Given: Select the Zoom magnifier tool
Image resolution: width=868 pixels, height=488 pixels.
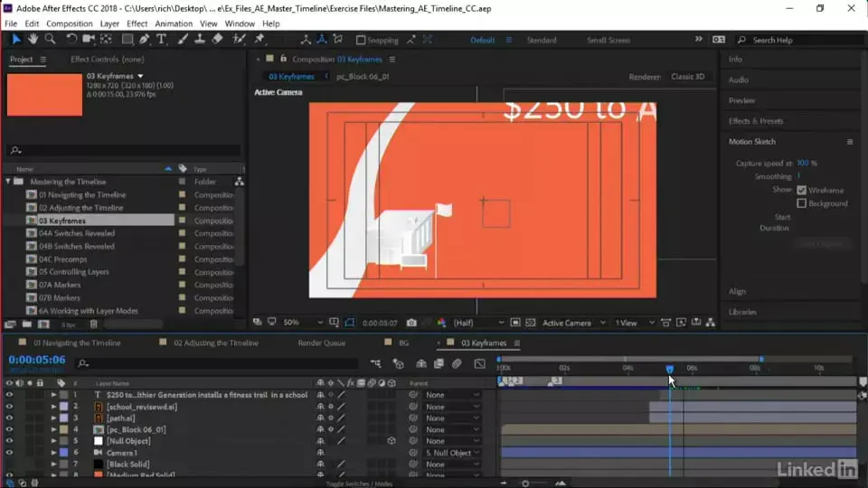Looking at the screenshot, I should [51, 39].
